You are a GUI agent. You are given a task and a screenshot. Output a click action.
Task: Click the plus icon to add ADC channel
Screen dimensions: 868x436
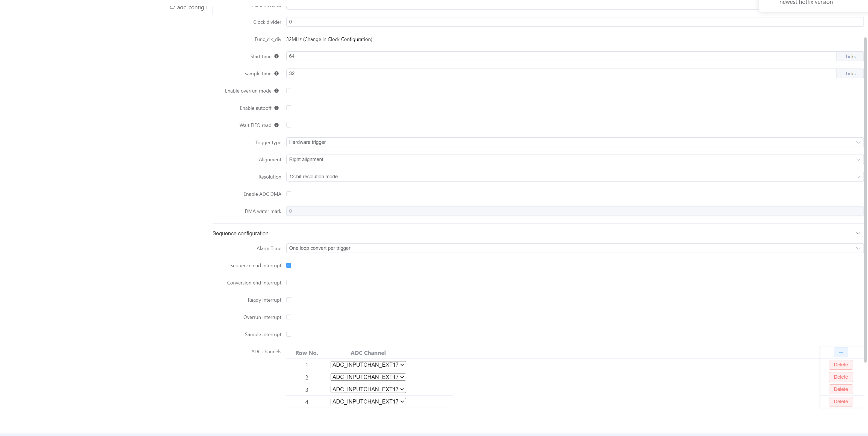841,352
